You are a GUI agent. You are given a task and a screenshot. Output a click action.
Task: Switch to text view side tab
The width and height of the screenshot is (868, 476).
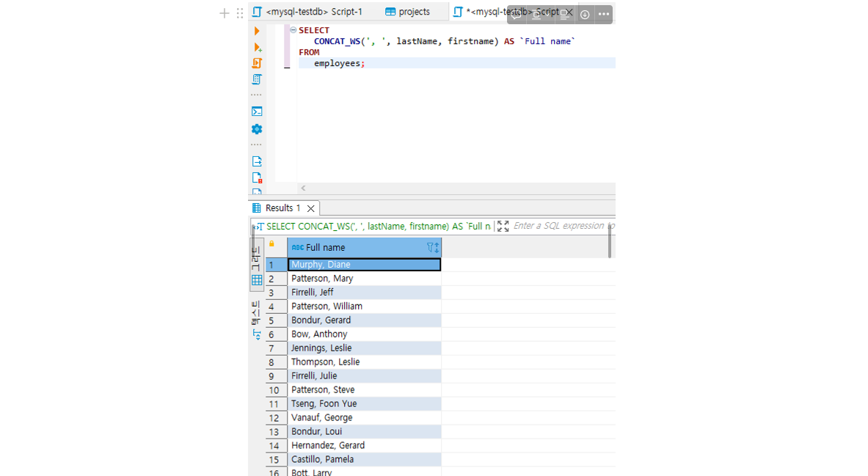click(256, 313)
